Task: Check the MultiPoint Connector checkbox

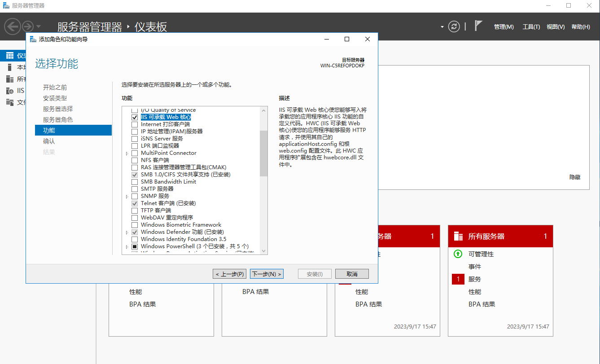Action: 134,153
